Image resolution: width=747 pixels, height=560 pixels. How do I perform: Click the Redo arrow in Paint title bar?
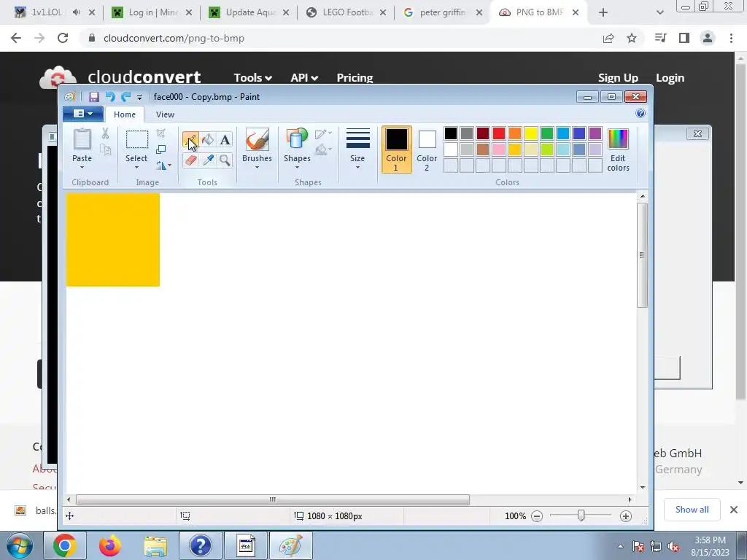pyautogui.click(x=125, y=97)
